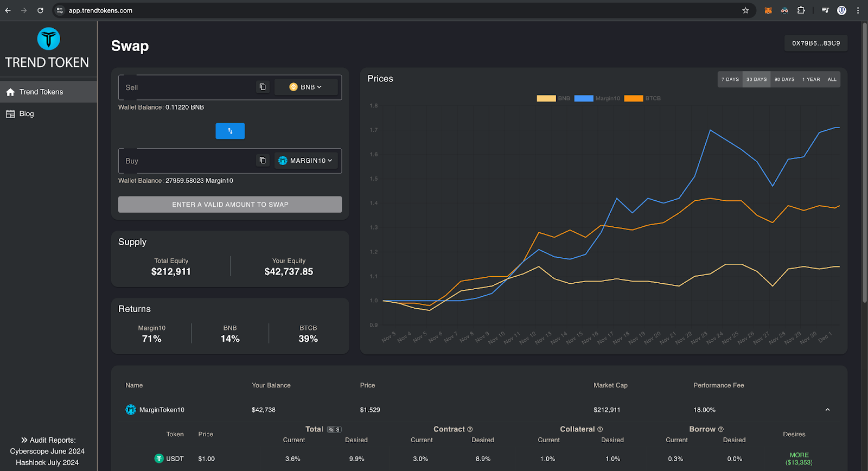Open Trend Tokens in the sidebar

(48, 92)
